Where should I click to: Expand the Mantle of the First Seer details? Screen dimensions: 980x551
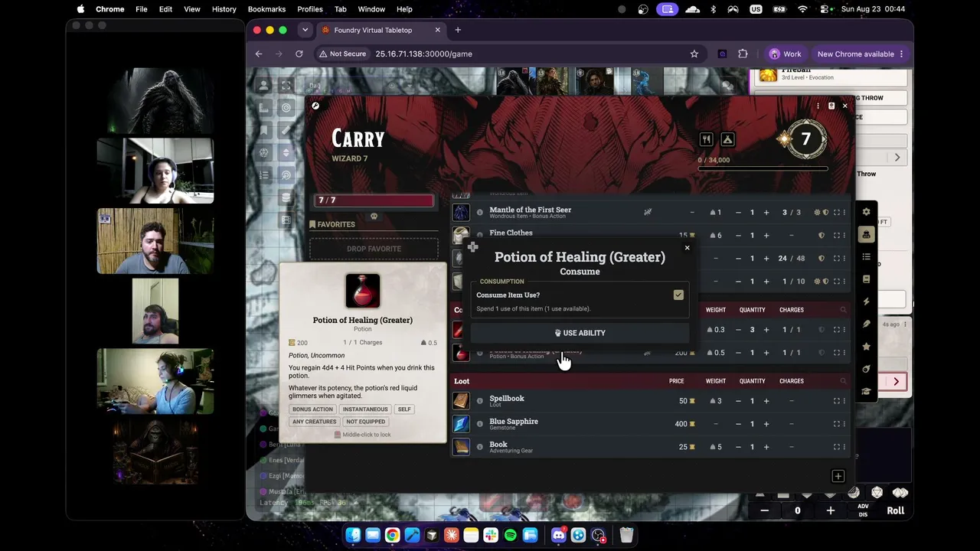point(836,212)
